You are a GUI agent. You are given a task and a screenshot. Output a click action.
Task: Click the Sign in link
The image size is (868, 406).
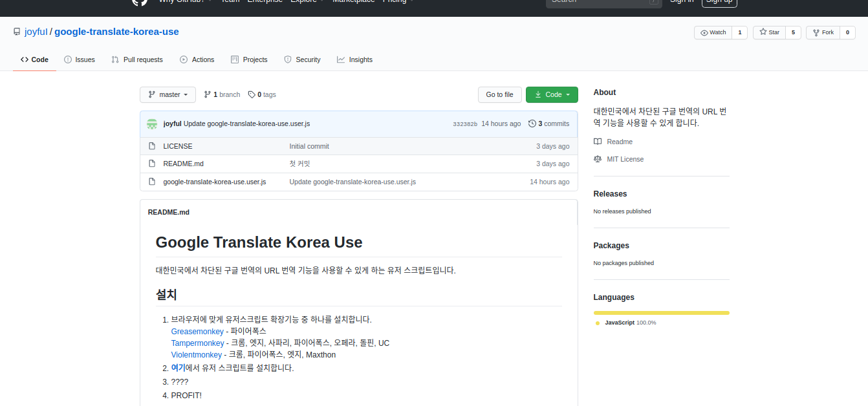coord(682,1)
